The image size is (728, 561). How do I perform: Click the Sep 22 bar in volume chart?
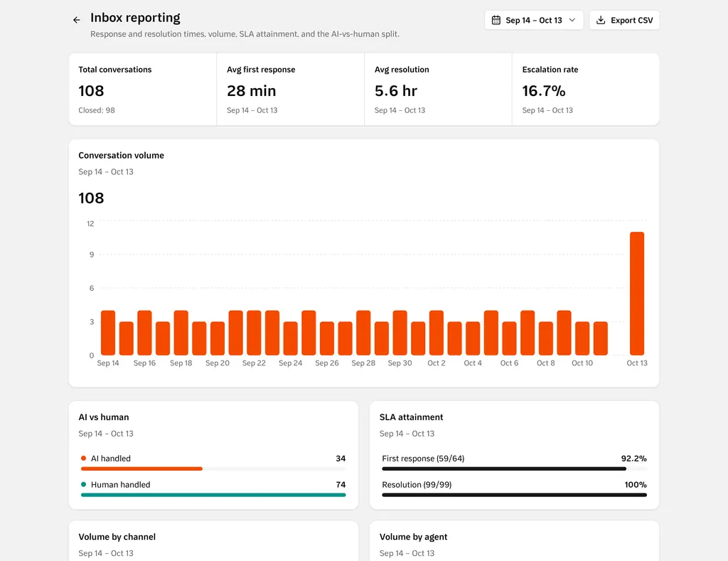pos(254,333)
